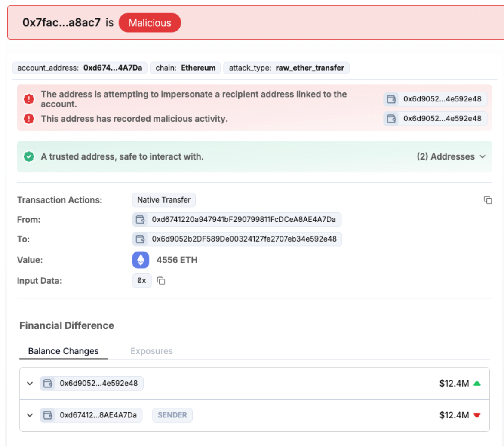Select the Balance Changes tab
This screenshot has height=448, width=504.
coord(63,351)
